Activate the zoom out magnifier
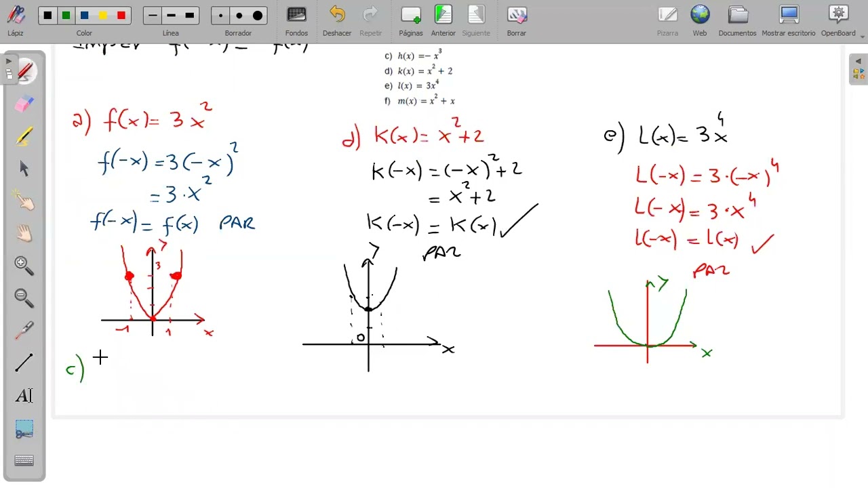Image resolution: width=868 pixels, height=488 pixels. click(x=24, y=298)
